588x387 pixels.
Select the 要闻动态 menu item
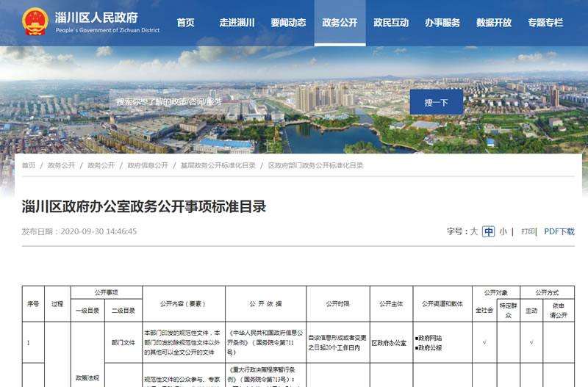288,23
